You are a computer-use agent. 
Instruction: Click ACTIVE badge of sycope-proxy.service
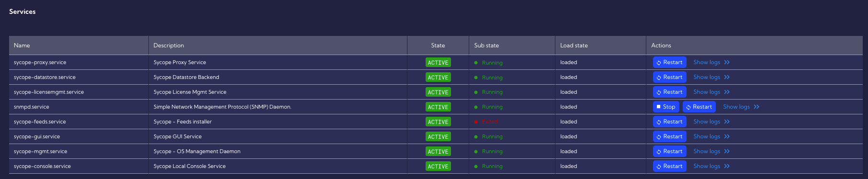pyautogui.click(x=438, y=62)
